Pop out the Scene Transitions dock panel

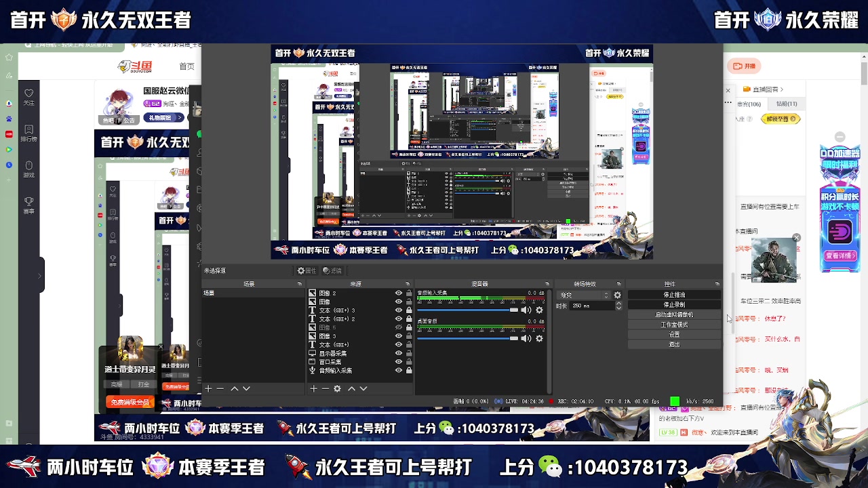(x=618, y=284)
